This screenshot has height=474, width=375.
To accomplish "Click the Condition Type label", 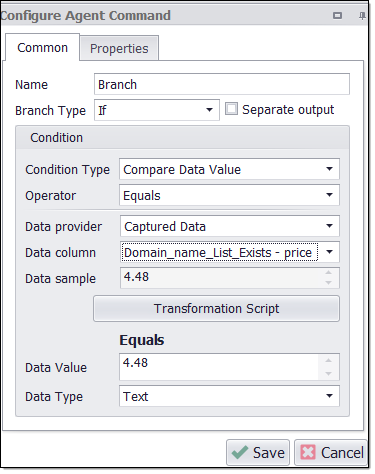I will [67, 170].
